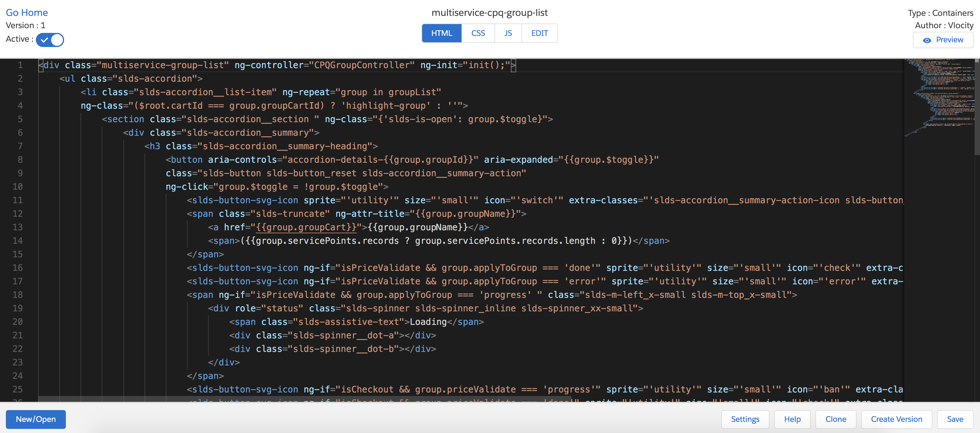Image resolution: width=980 pixels, height=433 pixels.
Task: Open the Settings button
Action: 745,419
